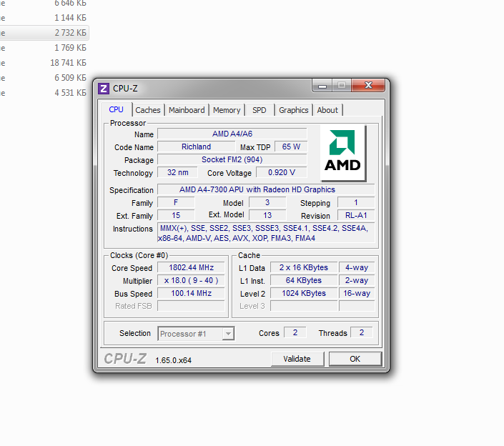This screenshot has width=504, height=446.
Task: Click the OK button
Action: 355,359
